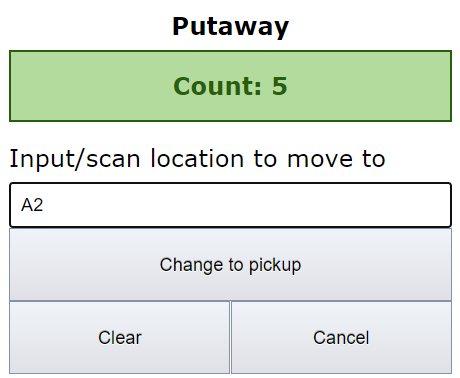The image size is (460, 378).
Task: Click the Count number in the green panel
Action: point(279,86)
